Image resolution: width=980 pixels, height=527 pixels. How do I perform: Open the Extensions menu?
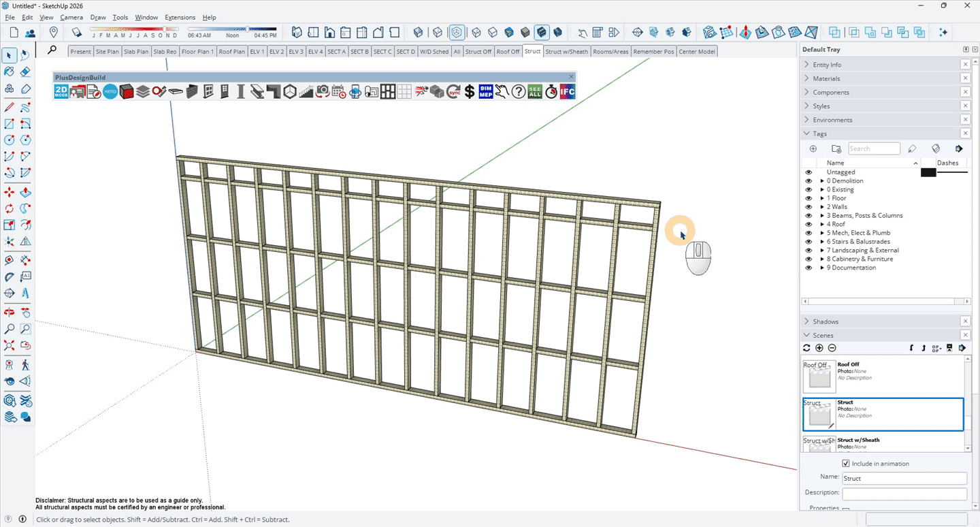point(180,17)
